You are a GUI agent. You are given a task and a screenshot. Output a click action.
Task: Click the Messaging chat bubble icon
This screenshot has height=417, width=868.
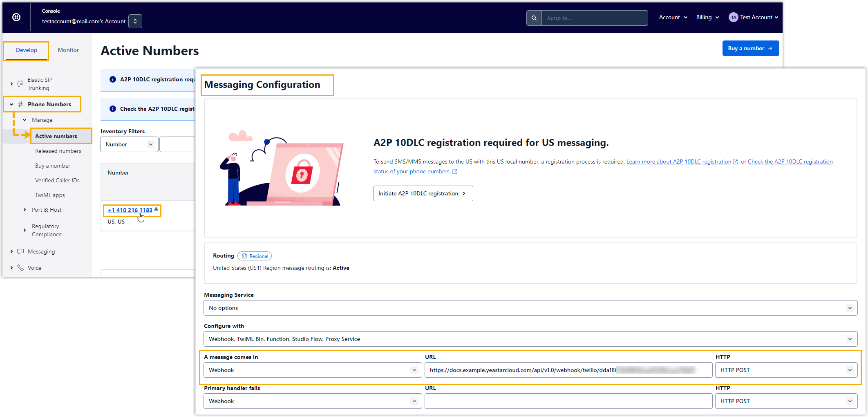(20, 251)
